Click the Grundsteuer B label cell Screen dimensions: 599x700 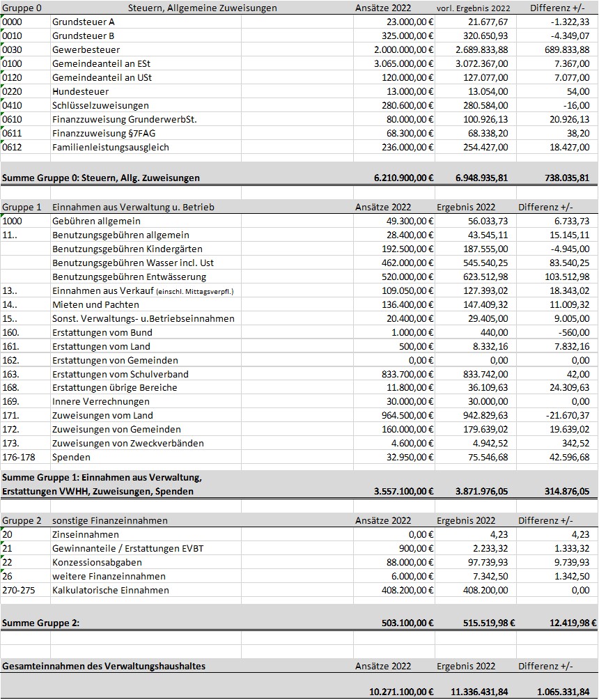146,36
